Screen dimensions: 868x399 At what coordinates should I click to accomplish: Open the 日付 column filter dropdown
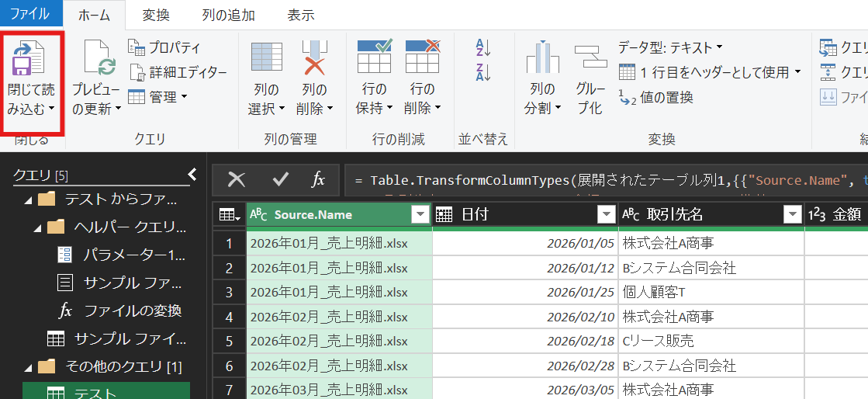click(606, 215)
